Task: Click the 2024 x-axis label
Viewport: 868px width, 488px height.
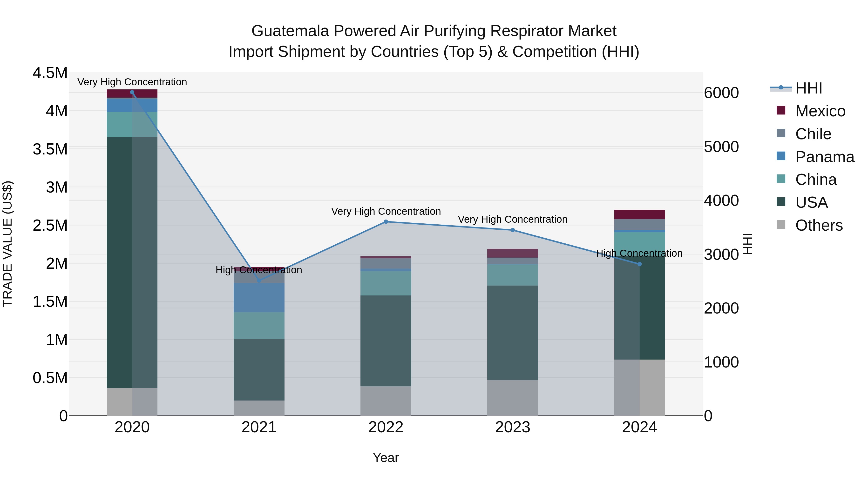Action: (x=639, y=427)
